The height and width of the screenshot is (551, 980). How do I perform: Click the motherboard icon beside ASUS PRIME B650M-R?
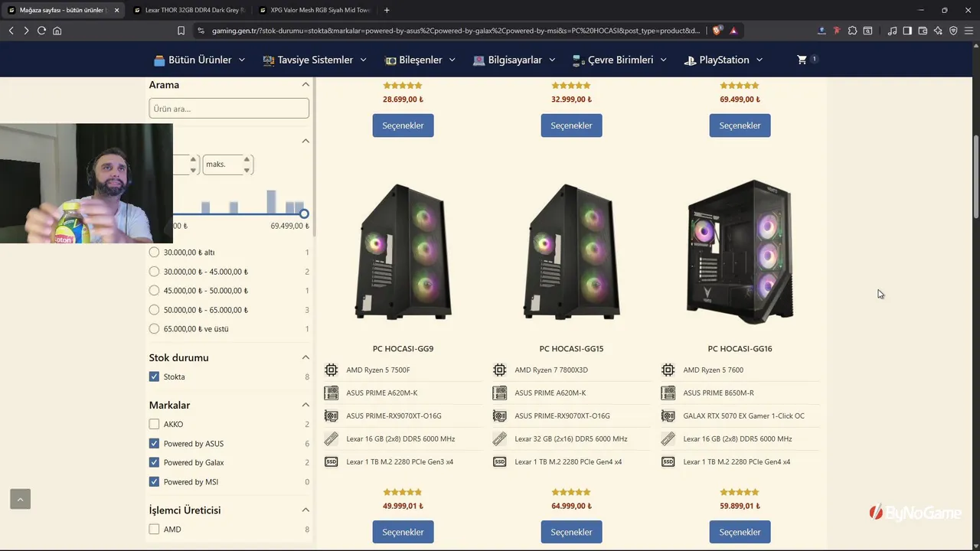[668, 393]
